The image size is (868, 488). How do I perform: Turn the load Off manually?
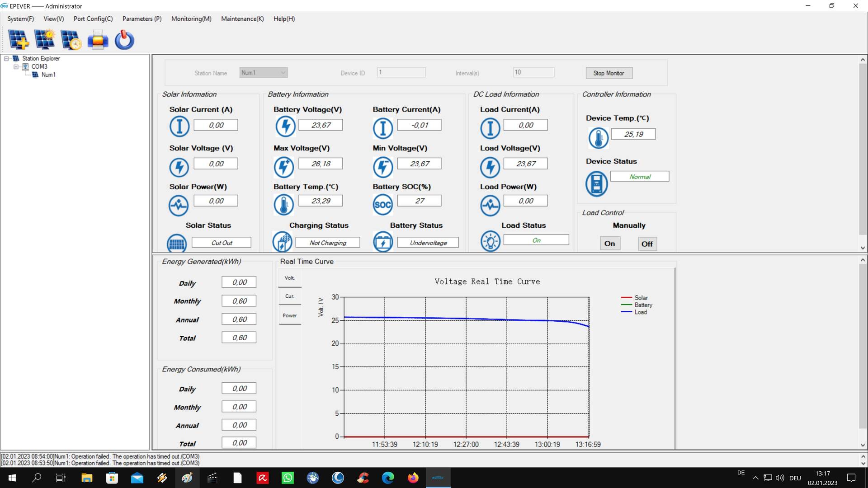coord(647,244)
